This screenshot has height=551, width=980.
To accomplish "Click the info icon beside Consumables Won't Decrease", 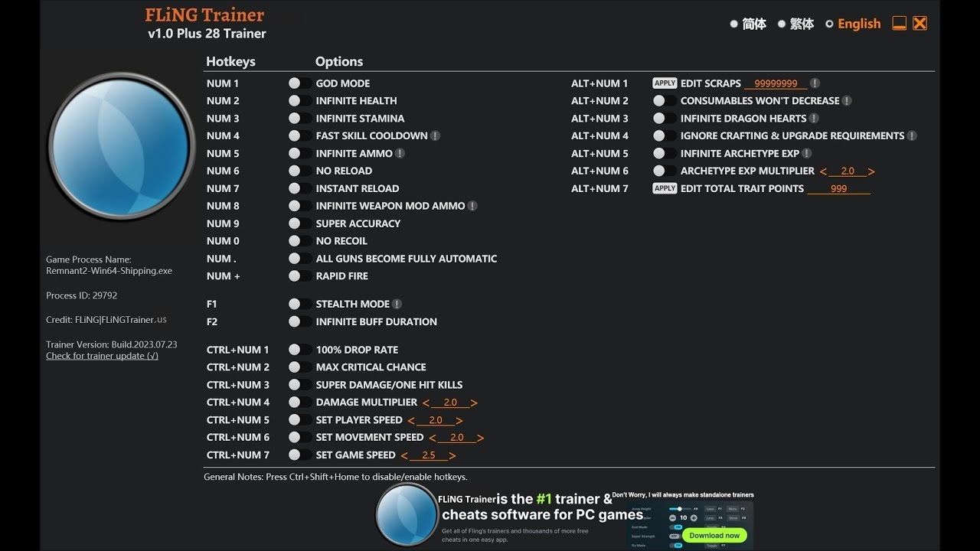I will [847, 101].
